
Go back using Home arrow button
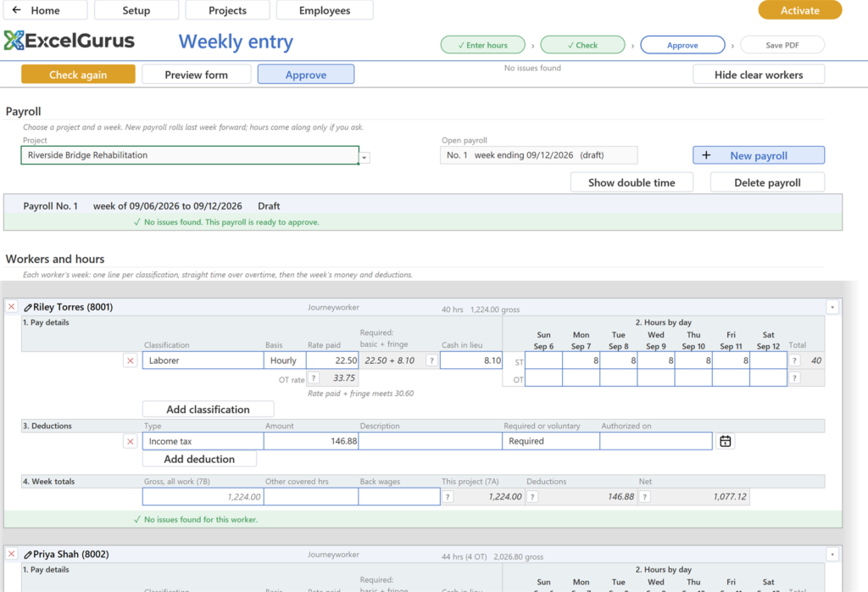pyautogui.click(x=45, y=10)
